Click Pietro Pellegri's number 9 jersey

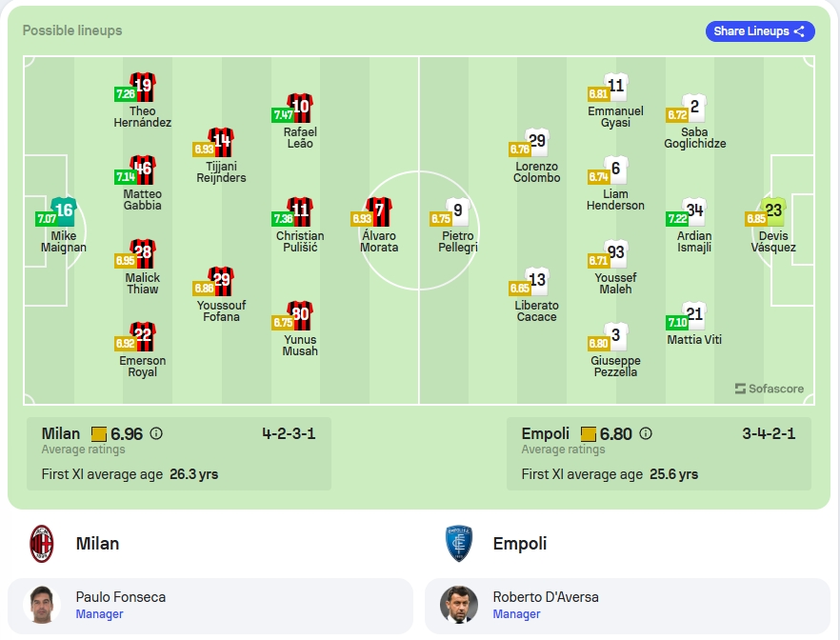[x=457, y=211]
